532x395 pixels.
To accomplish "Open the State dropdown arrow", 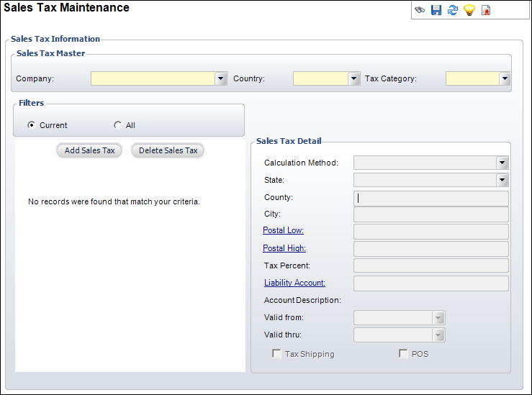I will (x=502, y=180).
